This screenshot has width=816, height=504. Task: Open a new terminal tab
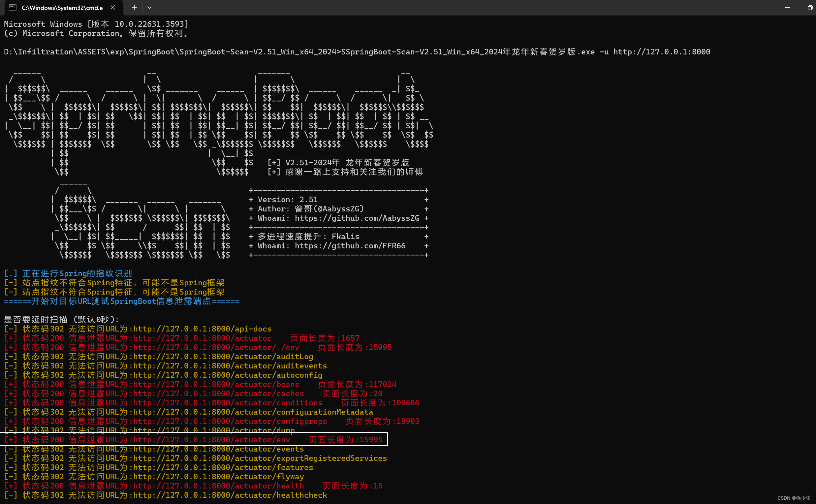(134, 7)
